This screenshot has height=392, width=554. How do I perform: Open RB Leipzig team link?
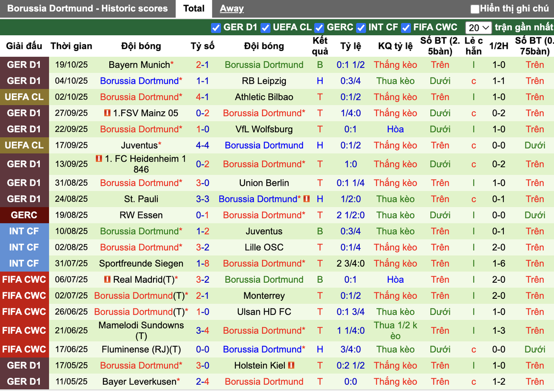(x=264, y=81)
